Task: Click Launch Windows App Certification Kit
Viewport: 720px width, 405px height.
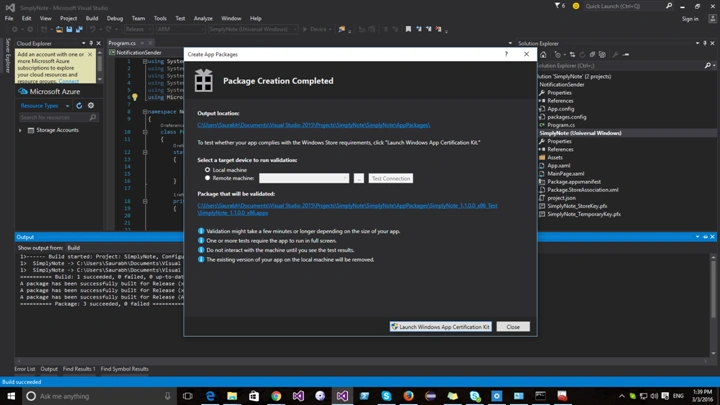Action: (441, 327)
